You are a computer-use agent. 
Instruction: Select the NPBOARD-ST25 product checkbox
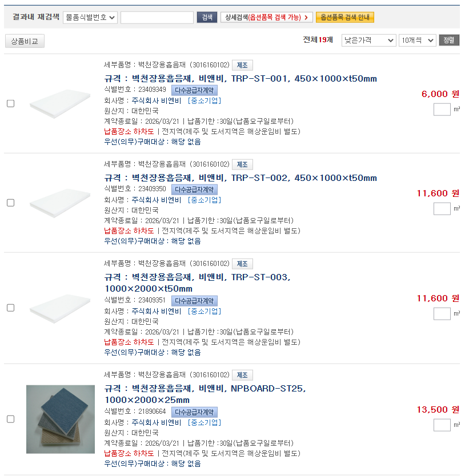11,419
